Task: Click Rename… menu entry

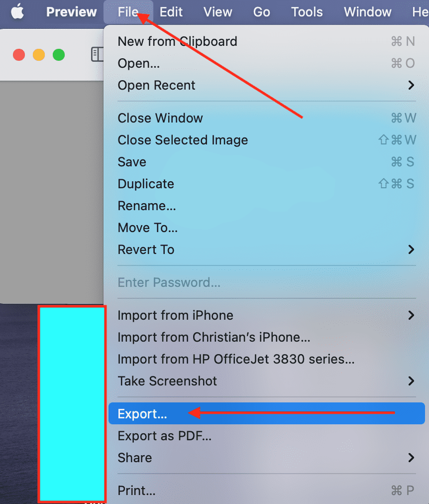Action: tap(267, 206)
